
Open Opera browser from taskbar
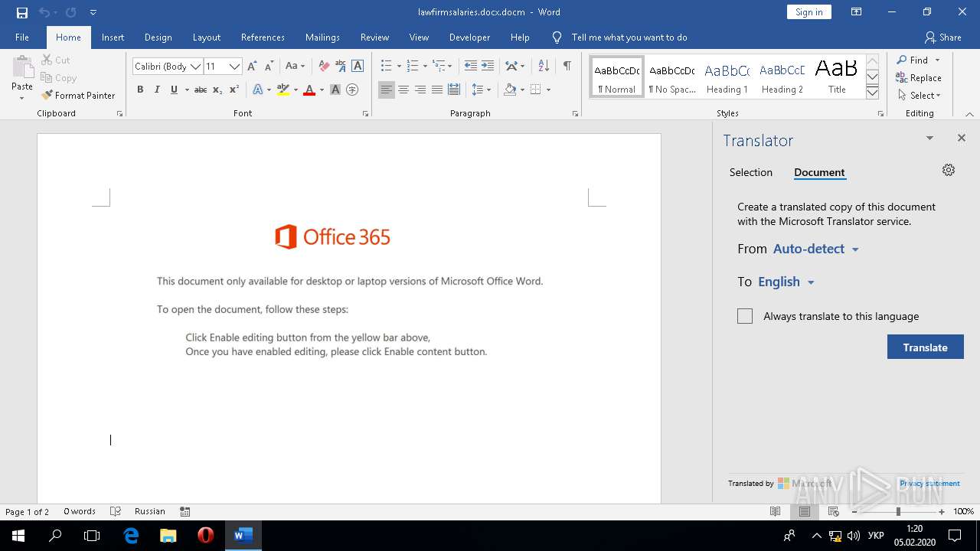205,535
